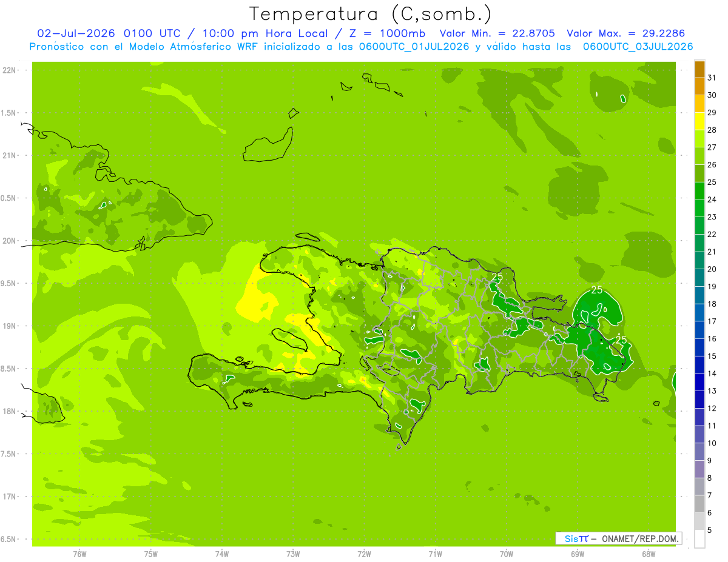Image resolution: width=728 pixels, height=562 pixels.
Task: Click legend value "20"
Action: point(712,269)
